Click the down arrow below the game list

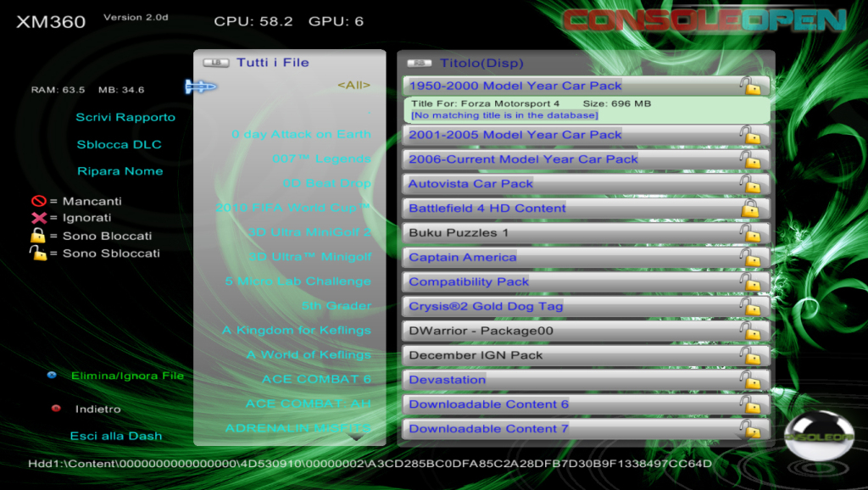pos(355,438)
